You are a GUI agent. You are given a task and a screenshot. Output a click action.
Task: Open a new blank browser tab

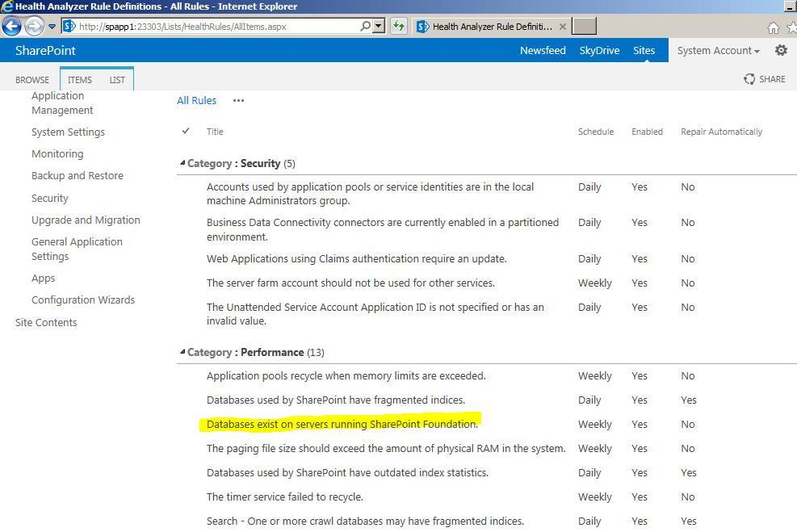[584, 26]
